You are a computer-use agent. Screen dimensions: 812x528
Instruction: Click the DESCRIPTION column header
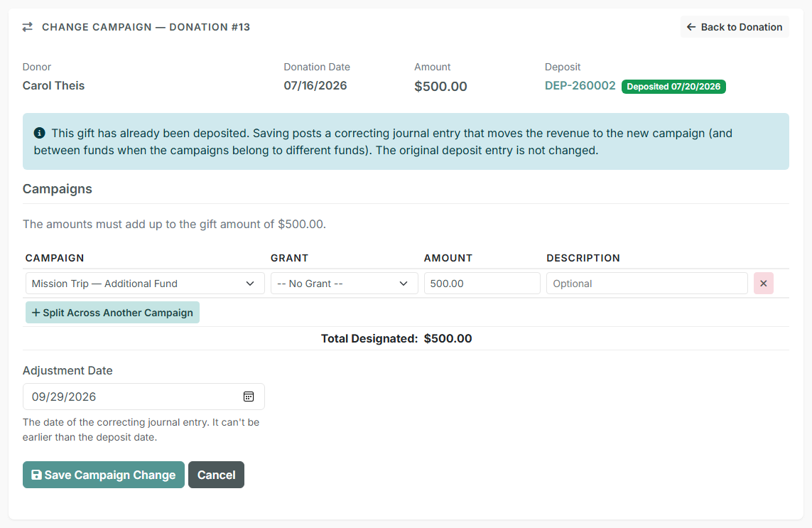point(583,258)
